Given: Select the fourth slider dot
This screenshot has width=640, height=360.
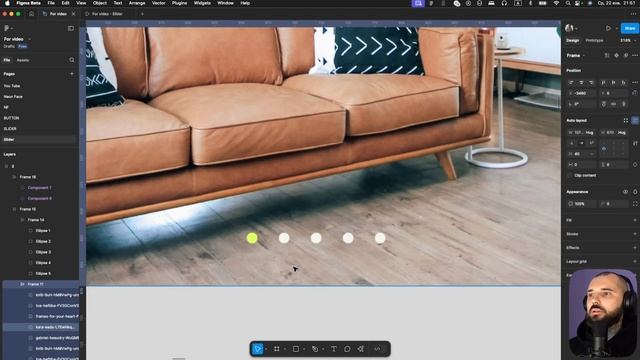Looking at the screenshot, I should (x=348, y=238).
